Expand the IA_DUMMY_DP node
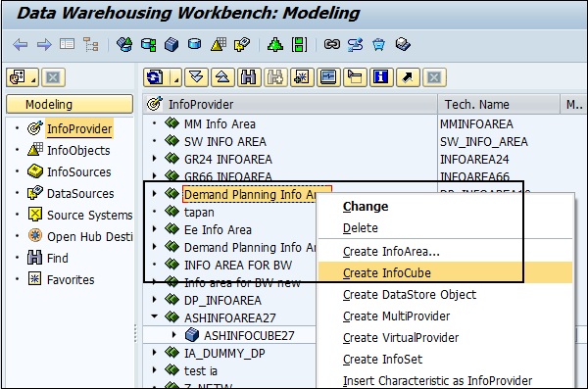Image resolution: width=588 pixels, height=389 pixels. tap(154, 353)
